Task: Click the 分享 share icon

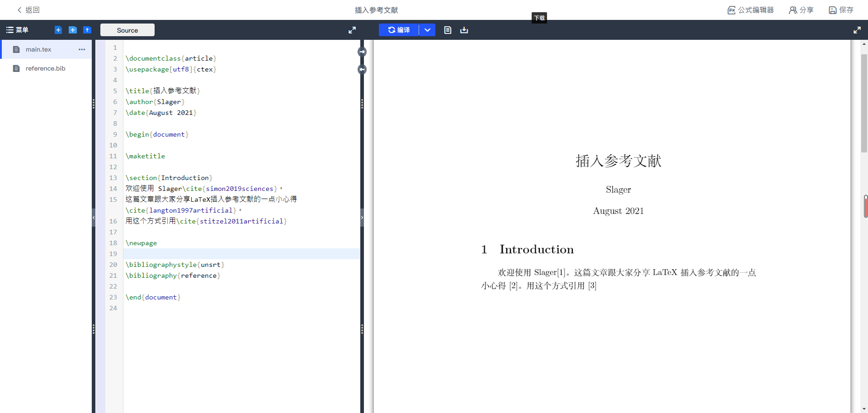Action: pos(800,10)
